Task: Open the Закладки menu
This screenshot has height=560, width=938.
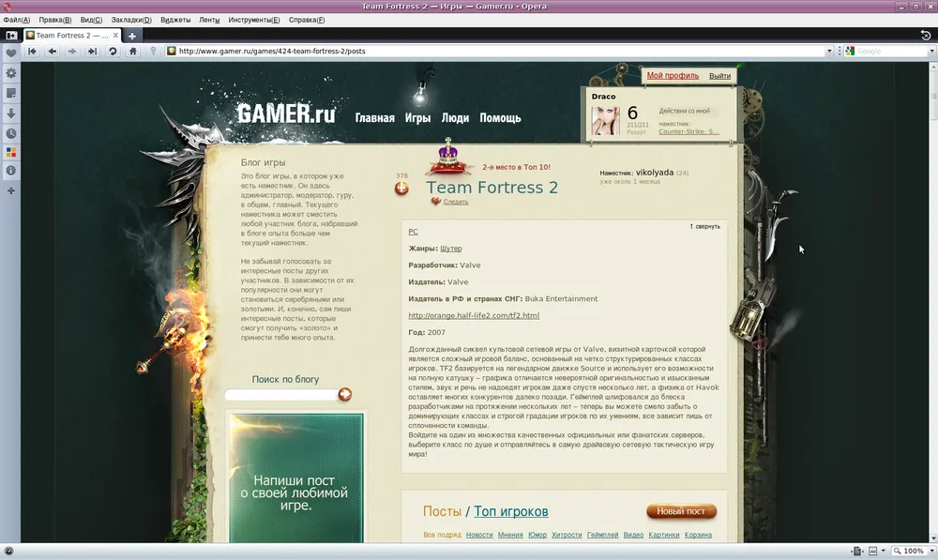Action: click(x=131, y=20)
